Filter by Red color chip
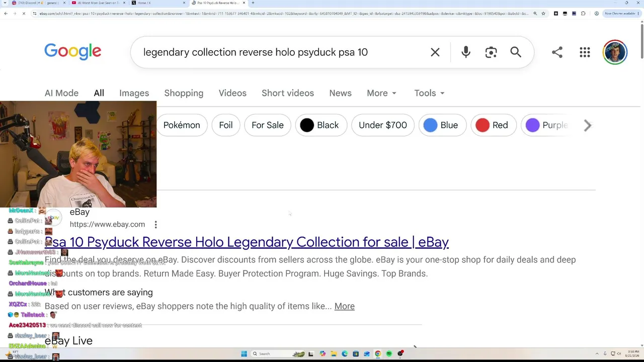The width and height of the screenshot is (644, 362). pyautogui.click(x=493, y=125)
